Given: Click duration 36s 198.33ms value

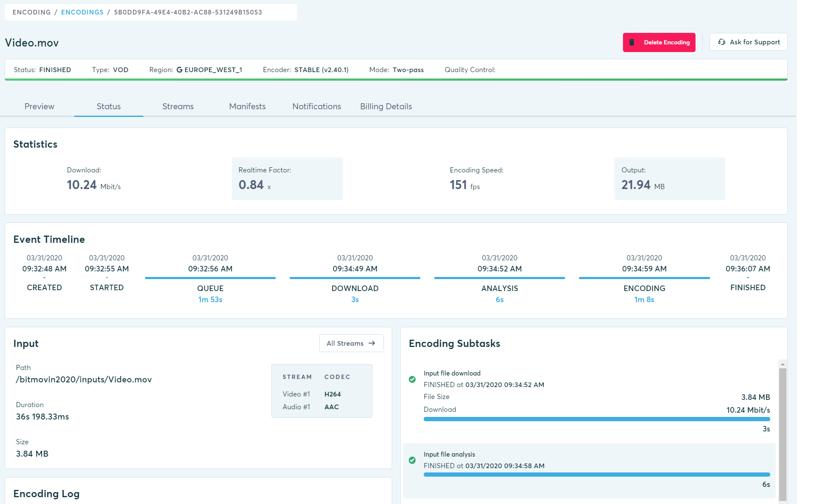Looking at the screenshot, I should pyautogui.click(x=42, y=417).
